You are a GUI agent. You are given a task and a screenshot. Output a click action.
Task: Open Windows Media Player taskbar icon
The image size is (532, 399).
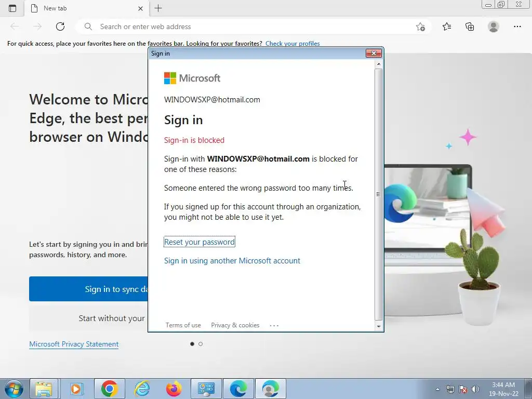point(77,389)
